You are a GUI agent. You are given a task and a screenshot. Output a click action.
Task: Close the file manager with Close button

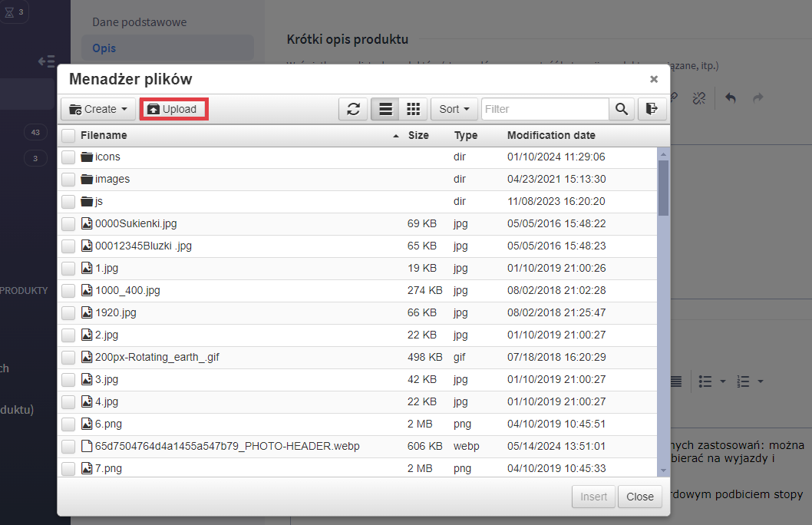[x=639, y=497]
